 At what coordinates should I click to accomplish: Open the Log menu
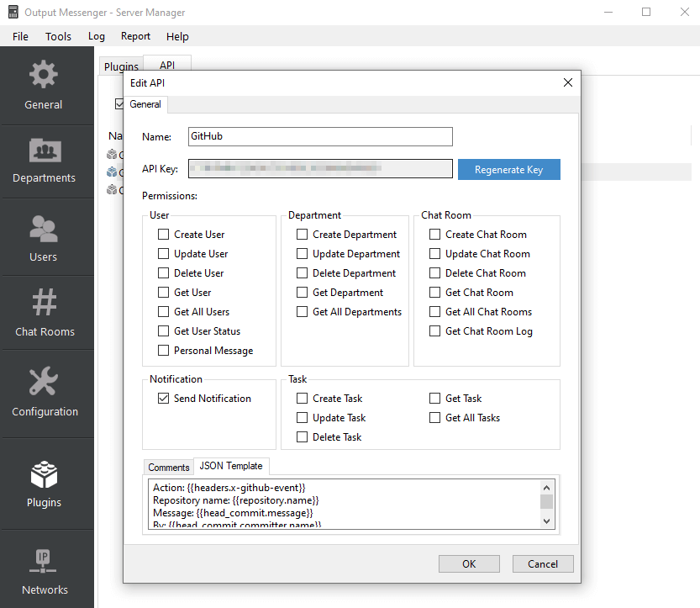tap(97, 36)
